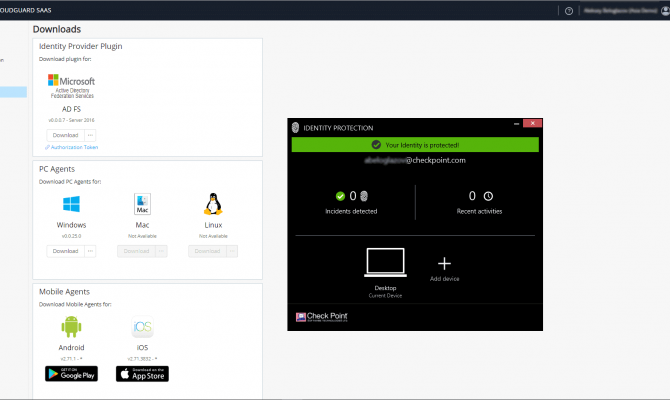Download the iOS app on App Store
This screenshot has height=400, width=670.
142,374
